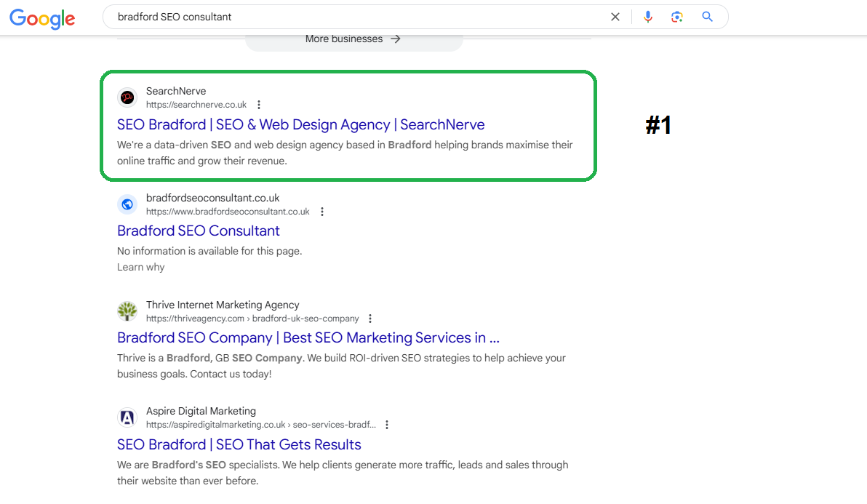Click the Thrive Internet Marketing Agency name

tap(223, 305)
